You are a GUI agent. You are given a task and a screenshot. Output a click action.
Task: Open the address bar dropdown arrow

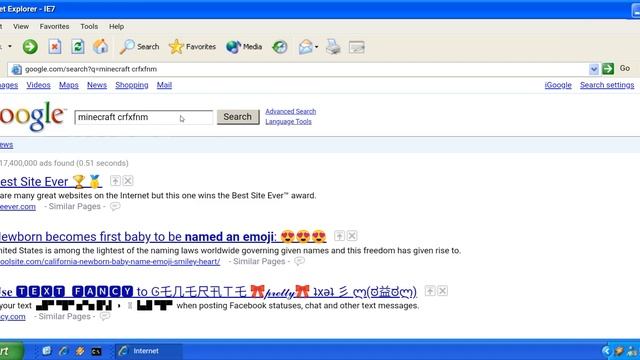[x=594, y=69]
